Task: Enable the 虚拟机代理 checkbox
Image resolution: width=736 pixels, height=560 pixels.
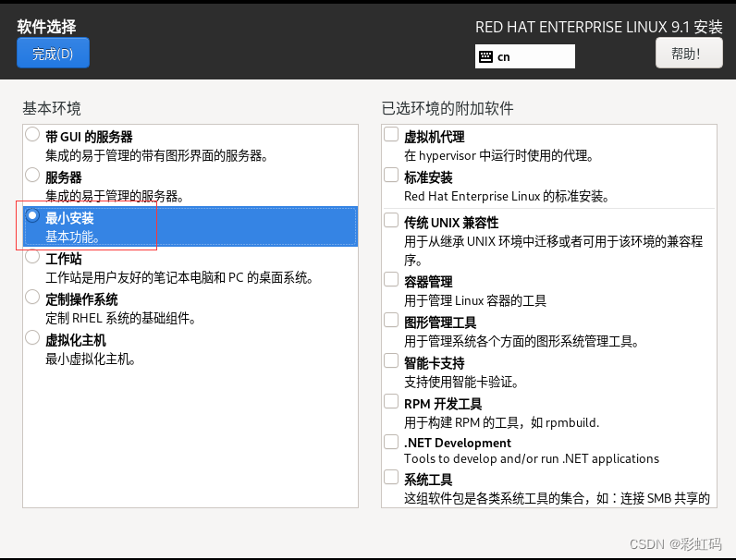Action: tap(391, 135)
